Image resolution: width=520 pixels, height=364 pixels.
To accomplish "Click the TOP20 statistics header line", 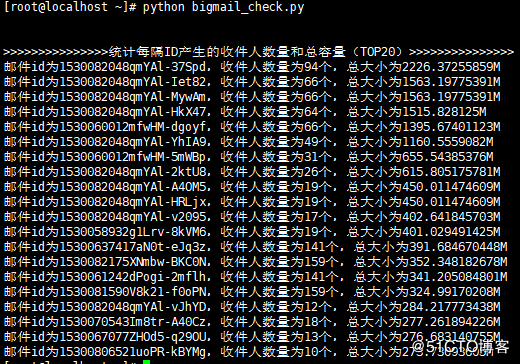I will click(258, 52).
